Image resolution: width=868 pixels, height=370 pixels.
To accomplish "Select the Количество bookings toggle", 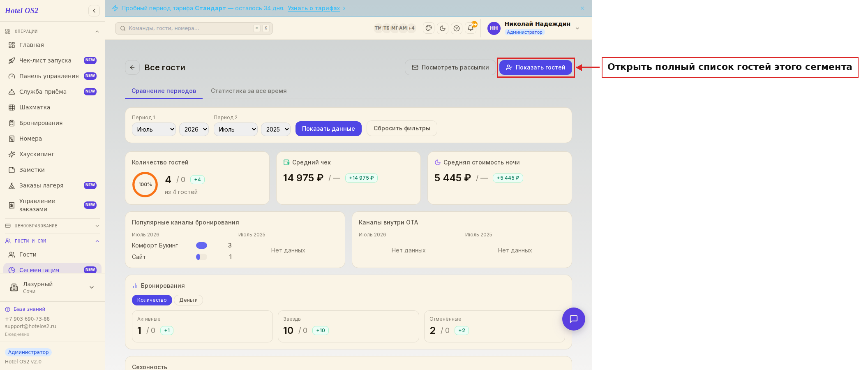I will 152,300.
